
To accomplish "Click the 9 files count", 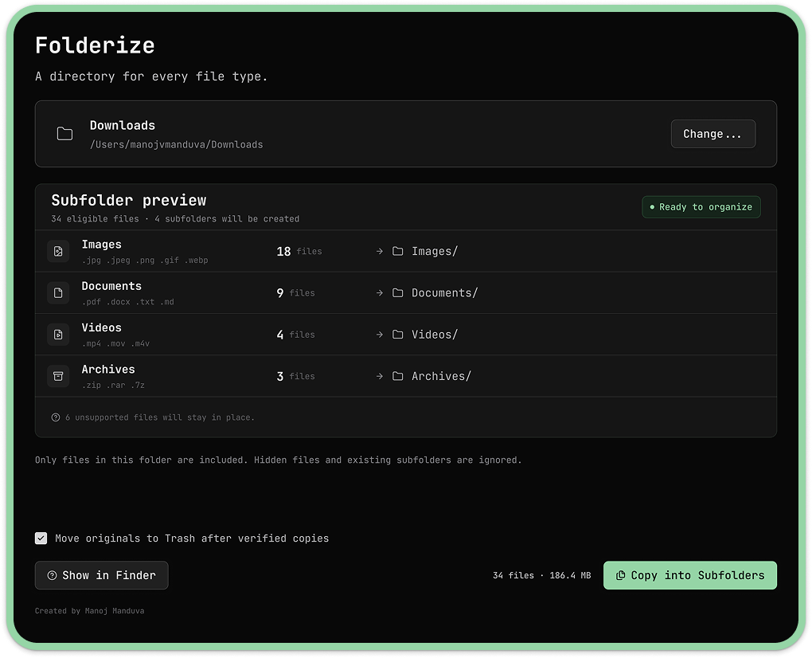I will tap(295, 292).
